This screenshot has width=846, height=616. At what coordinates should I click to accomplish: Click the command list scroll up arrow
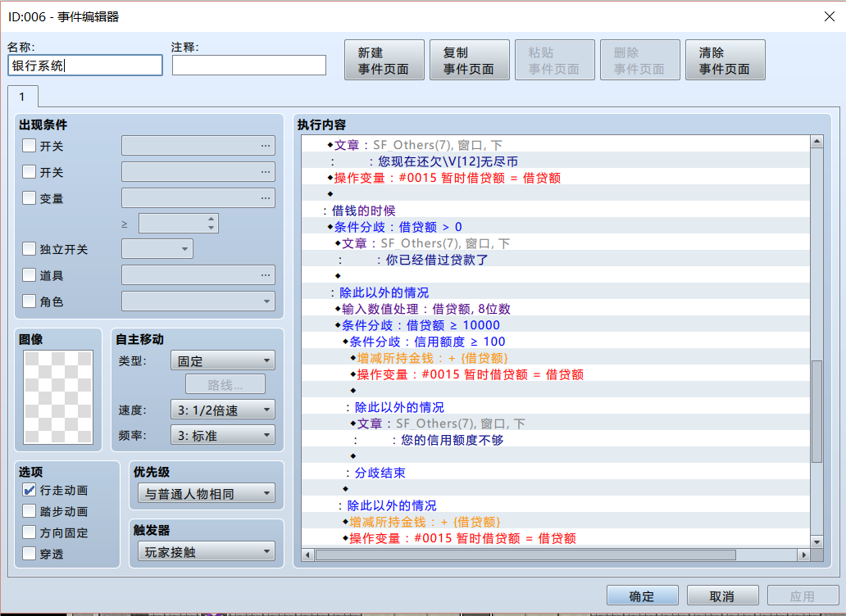[816, 141]
